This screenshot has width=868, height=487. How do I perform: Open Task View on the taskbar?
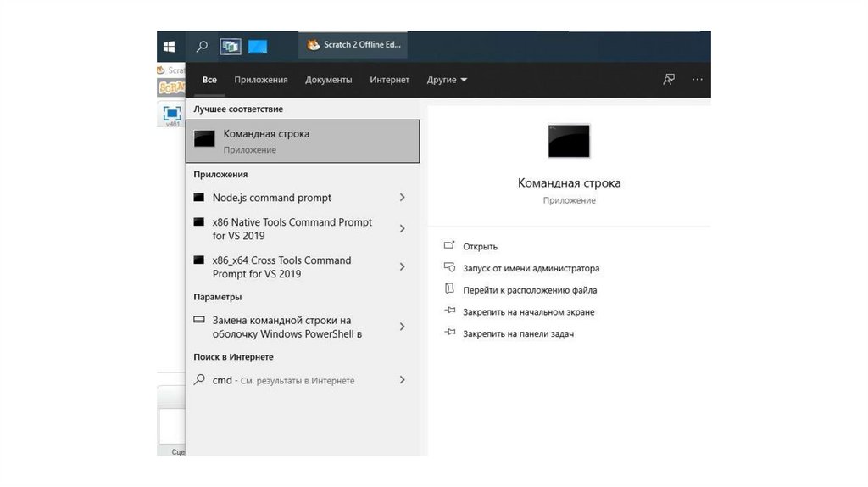click(231, 47)
